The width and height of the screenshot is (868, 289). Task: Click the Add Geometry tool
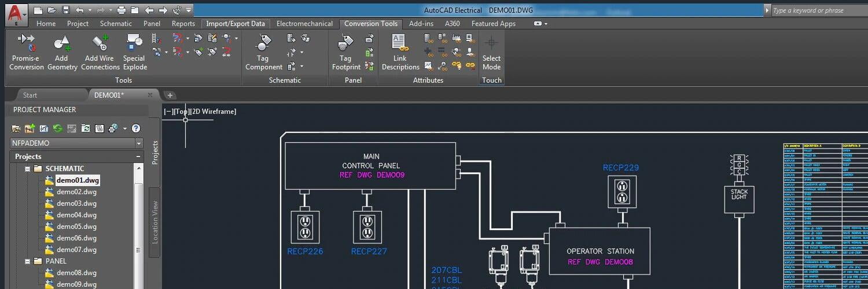[x=62, y=53]
